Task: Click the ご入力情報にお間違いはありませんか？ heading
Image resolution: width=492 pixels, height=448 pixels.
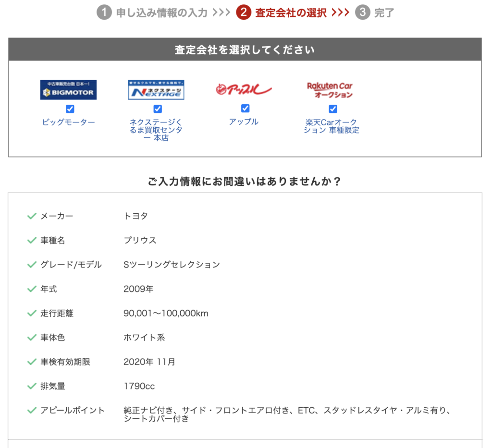Action: click(245, 181)
